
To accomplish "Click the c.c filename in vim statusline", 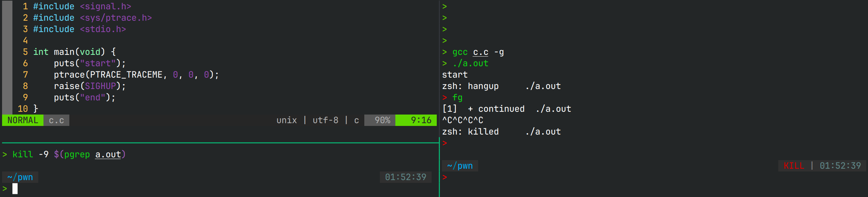I will 56,120.
